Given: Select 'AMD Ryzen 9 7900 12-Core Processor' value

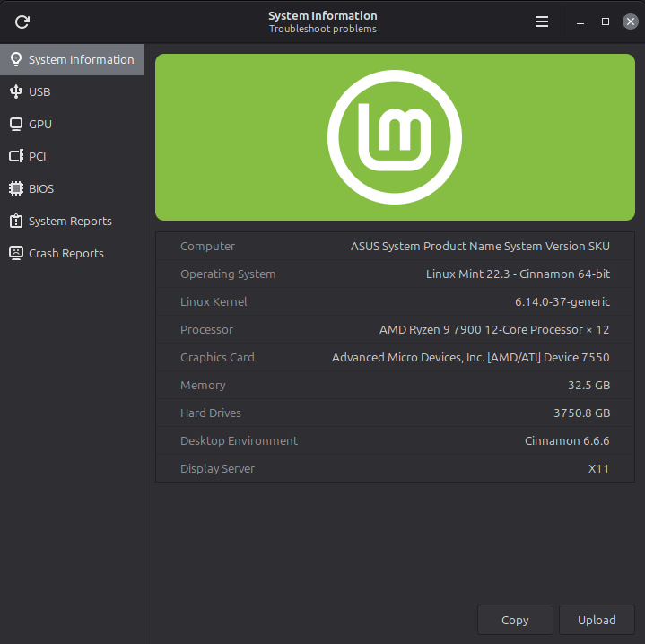Looking at the screenshot, I should tap(494, 329).
